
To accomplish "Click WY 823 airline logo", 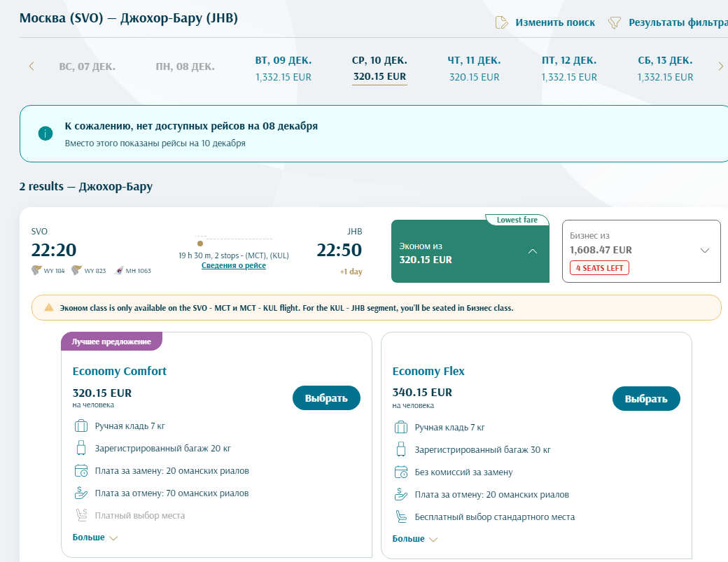I will 76,270.
